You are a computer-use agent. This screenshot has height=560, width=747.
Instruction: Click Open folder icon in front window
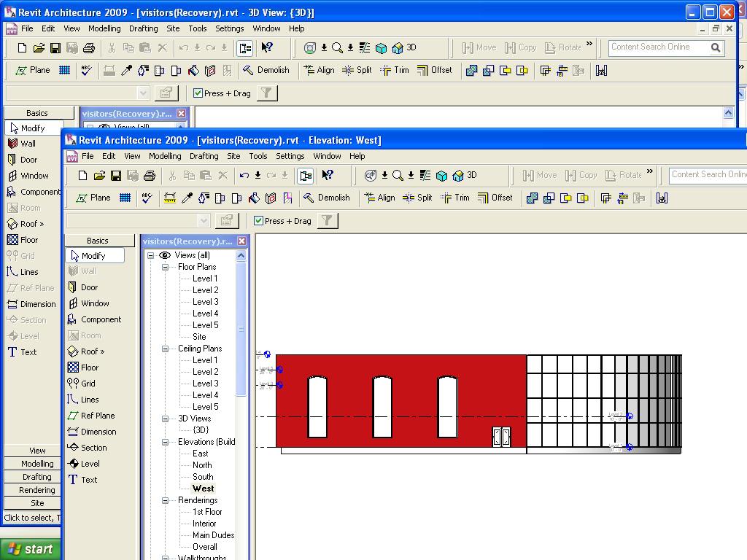click(x=99, y=176)
